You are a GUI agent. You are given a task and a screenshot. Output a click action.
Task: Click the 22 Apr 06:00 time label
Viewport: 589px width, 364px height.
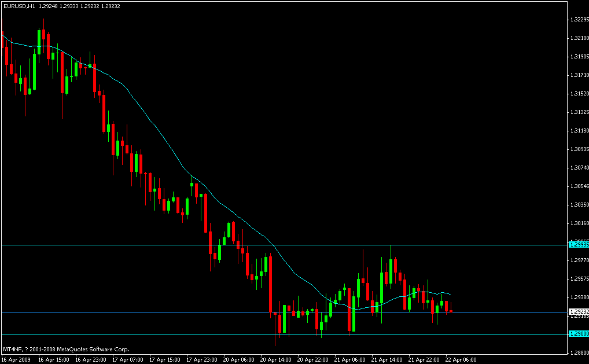point(461,360)
